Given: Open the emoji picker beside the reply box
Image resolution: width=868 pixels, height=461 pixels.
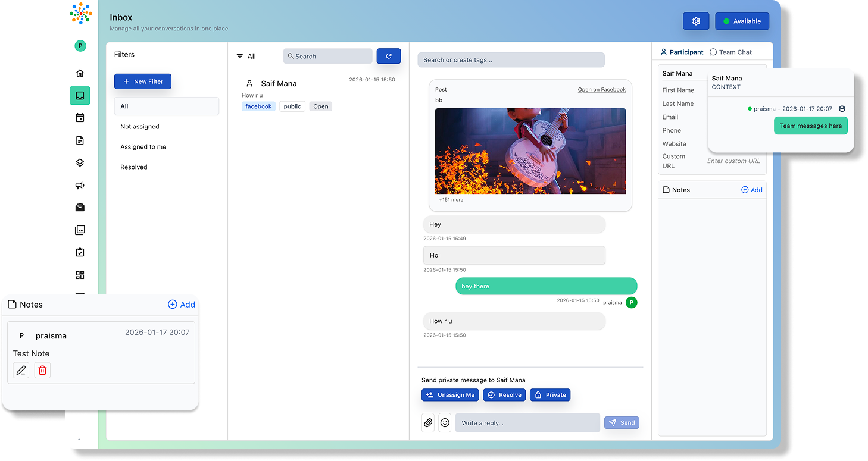Looking at the screenshot, I should (x=445, y=422).
